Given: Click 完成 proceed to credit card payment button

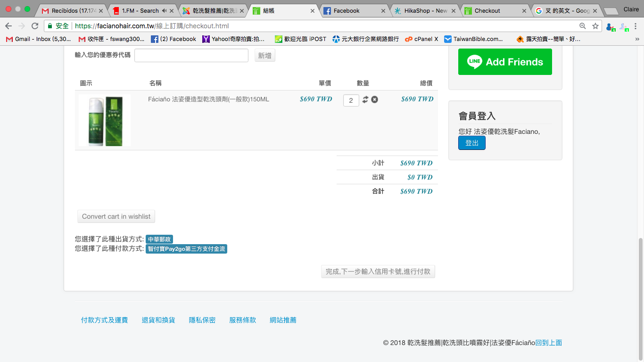Looking at the screenshot, I should tap(378, 271).
